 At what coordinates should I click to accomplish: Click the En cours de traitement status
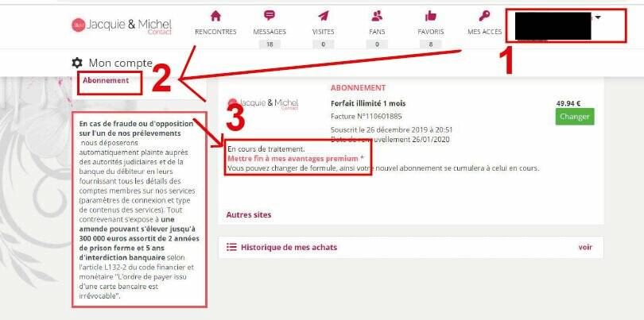[x=266, y=149]
